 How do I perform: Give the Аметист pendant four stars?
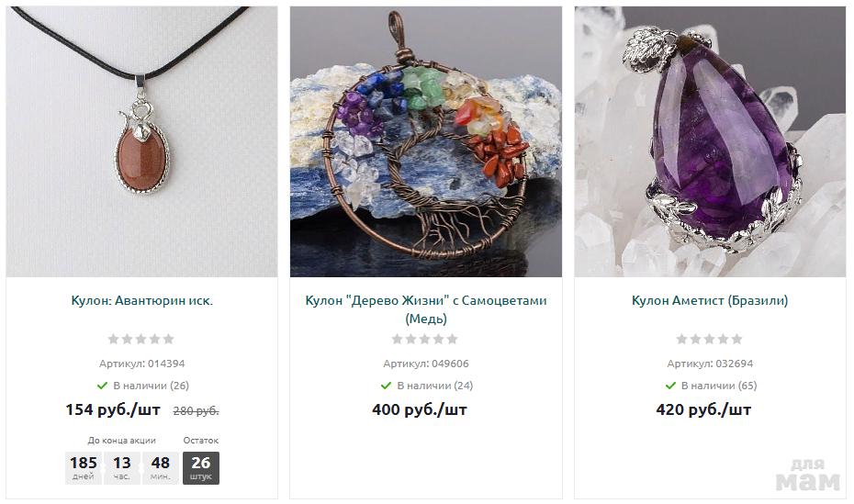tap(724, 339)
